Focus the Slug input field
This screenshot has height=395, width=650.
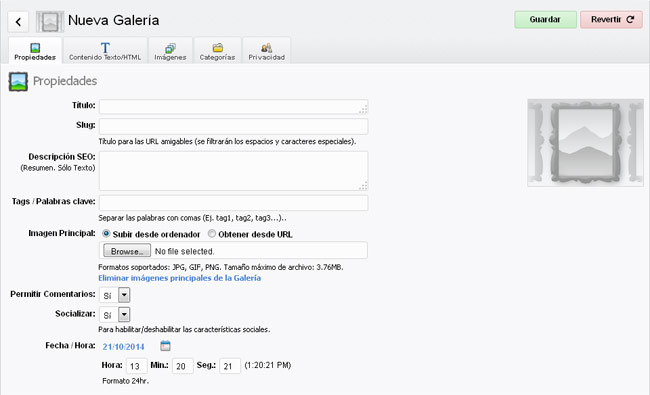[x=233, y=126]
